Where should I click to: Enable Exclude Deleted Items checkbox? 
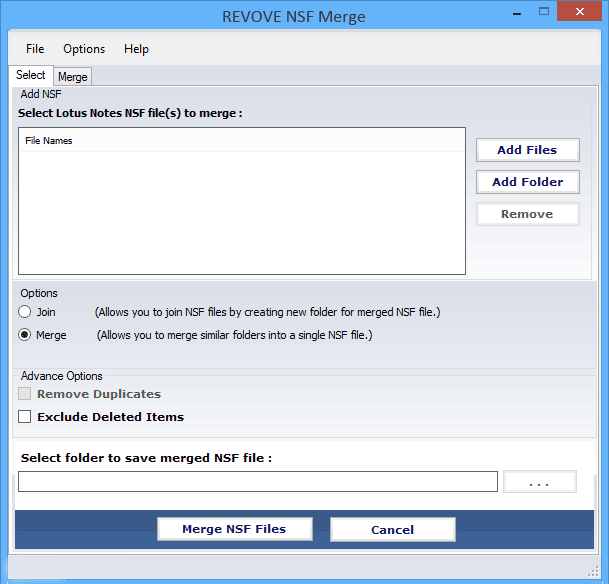pyautogui.click(x=24, y=417)
